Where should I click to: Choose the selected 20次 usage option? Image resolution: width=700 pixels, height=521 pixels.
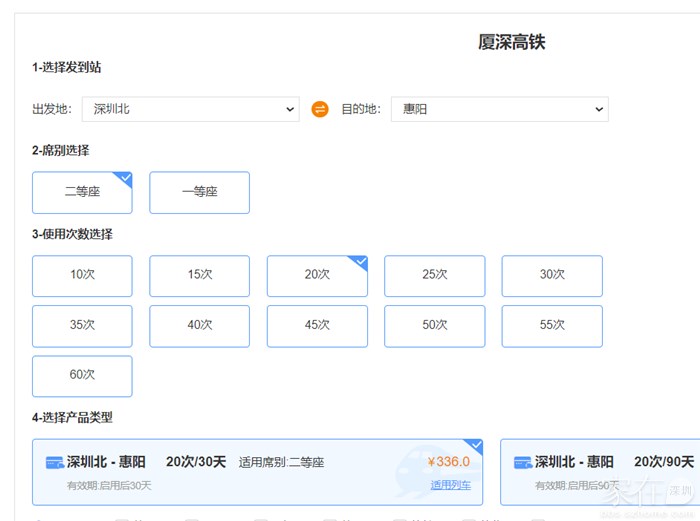click(x=317, y=275)
